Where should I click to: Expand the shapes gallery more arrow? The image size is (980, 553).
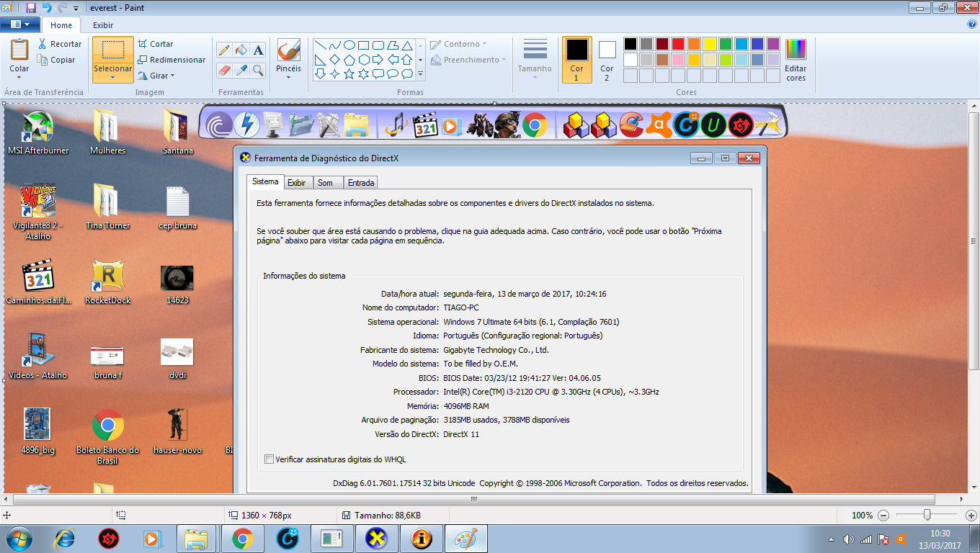[x=421, y=73]
